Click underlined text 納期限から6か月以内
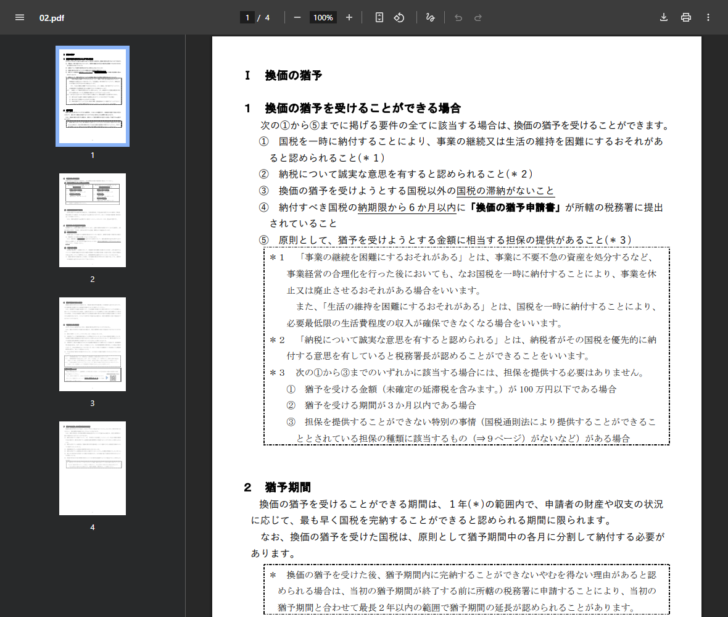Screen dimensions: 728x617 (407, 207)
